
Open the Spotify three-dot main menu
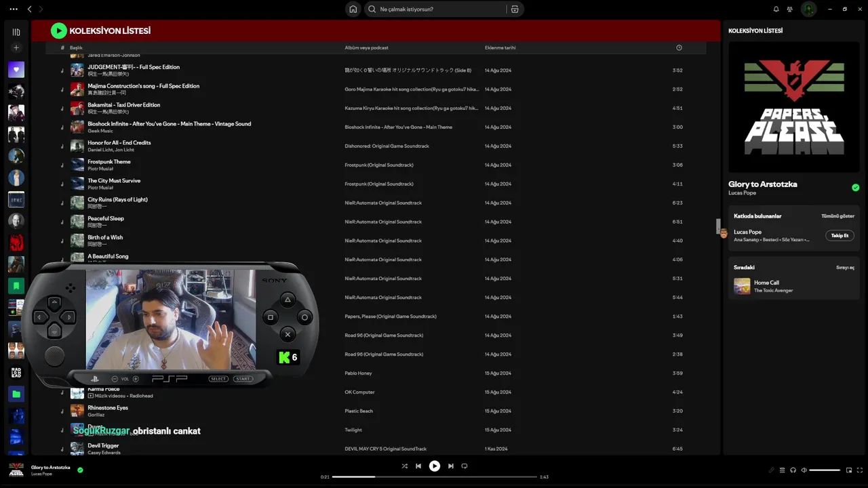14,9
